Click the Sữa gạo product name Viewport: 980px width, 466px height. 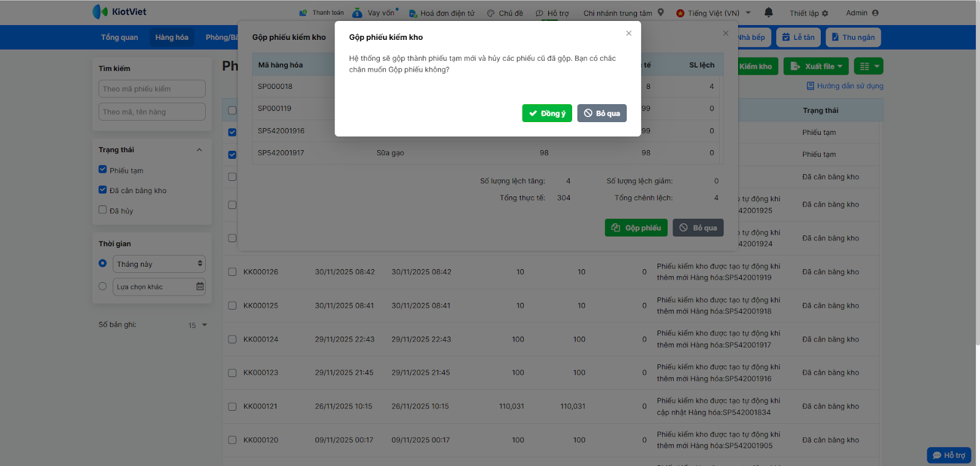click(390, 153)
